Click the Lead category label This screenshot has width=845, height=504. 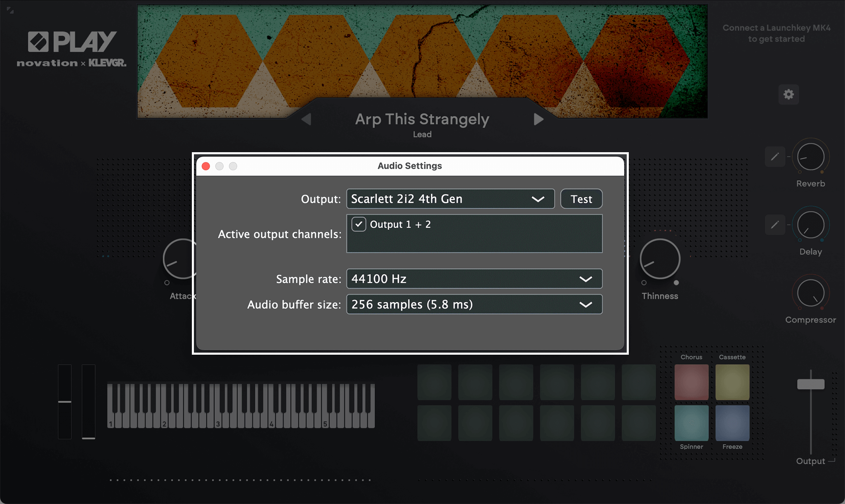click(x=422, y=134)
